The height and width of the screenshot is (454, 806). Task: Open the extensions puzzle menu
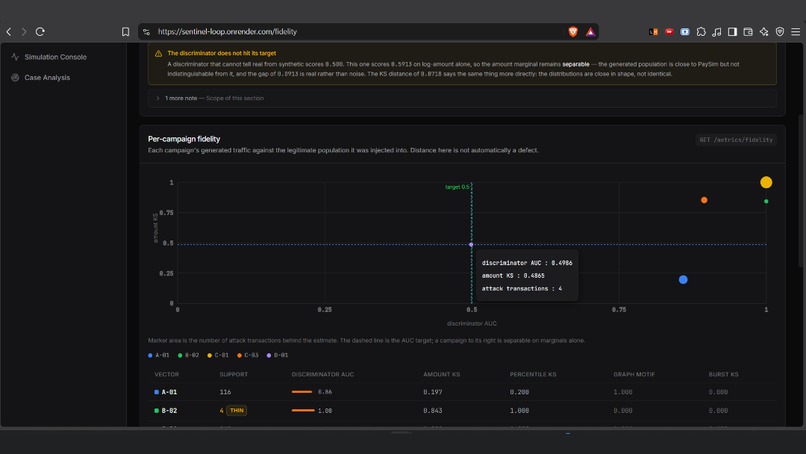point(701,32)
